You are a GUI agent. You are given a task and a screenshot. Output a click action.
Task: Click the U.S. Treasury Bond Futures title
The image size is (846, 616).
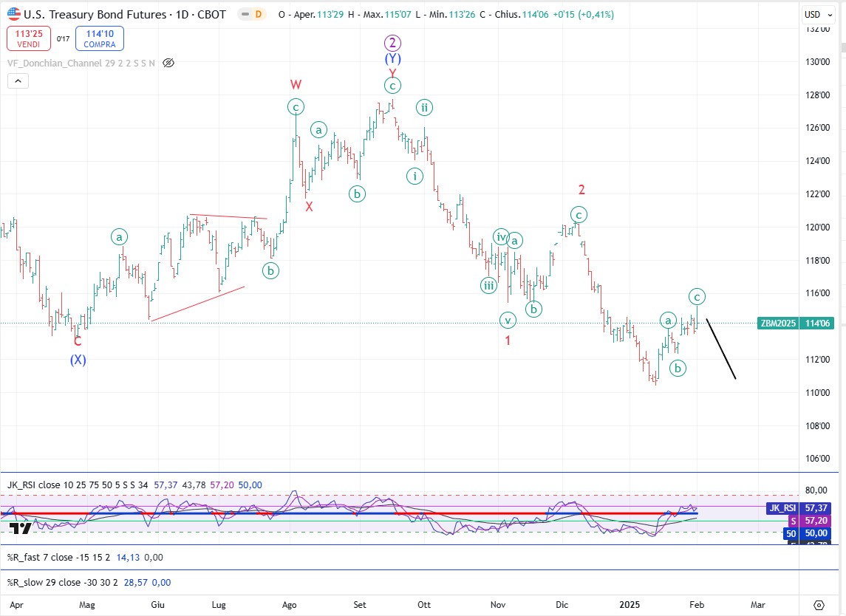point(95,15)
